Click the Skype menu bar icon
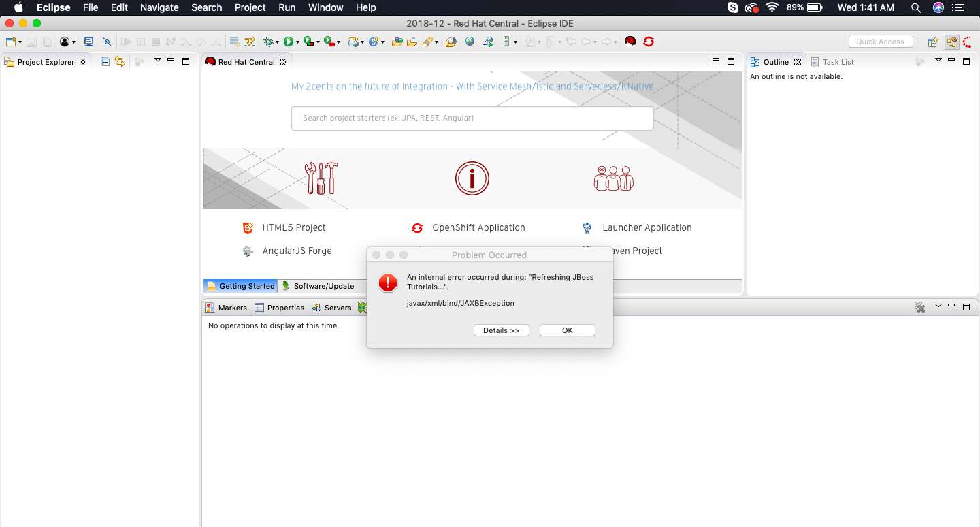The width and height of the screenshot is (980, 527). click(733, 7)
